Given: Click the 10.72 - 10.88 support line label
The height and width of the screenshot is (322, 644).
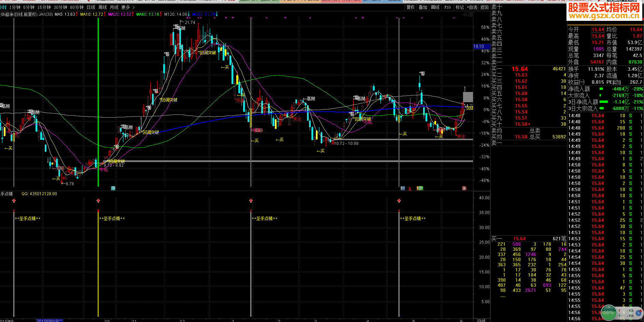Looking at the screenshot, I should click(x=346, y=144).
